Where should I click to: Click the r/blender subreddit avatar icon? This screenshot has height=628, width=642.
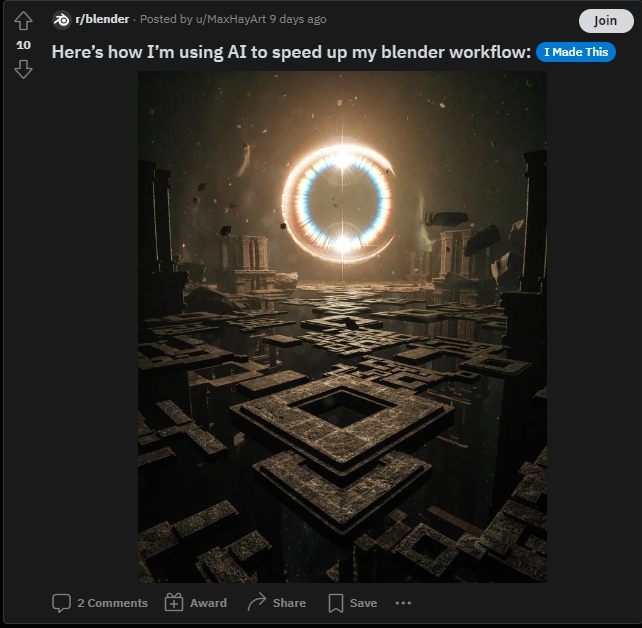click(x=62, y=20)
